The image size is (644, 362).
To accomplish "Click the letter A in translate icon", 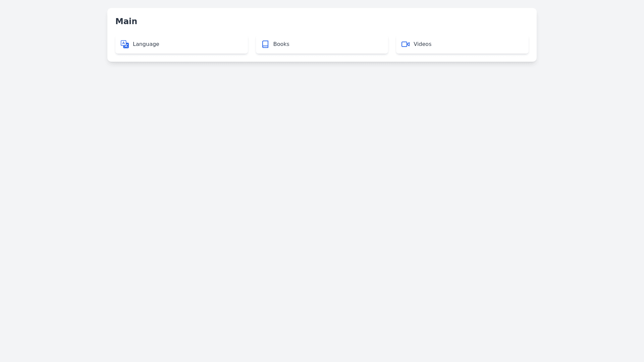I will point(123,43).
